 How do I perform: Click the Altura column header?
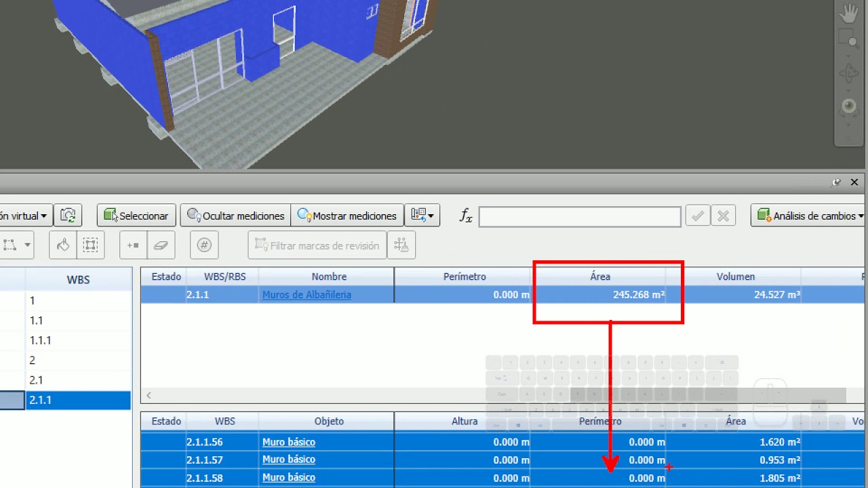click(465, 421)
